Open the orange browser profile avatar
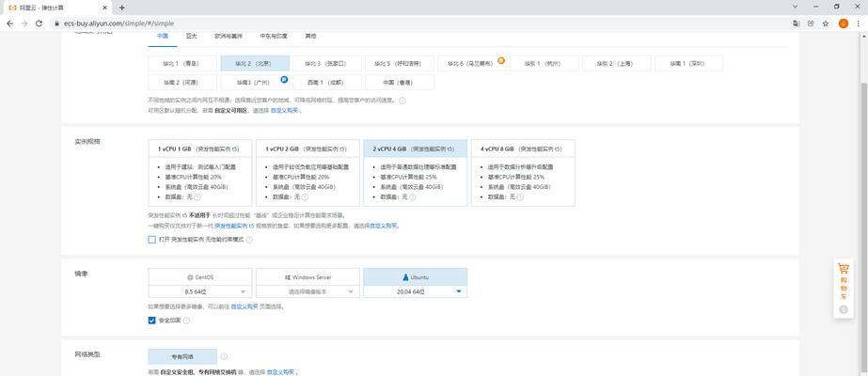 pyautogui.click(x=844, y=23)
